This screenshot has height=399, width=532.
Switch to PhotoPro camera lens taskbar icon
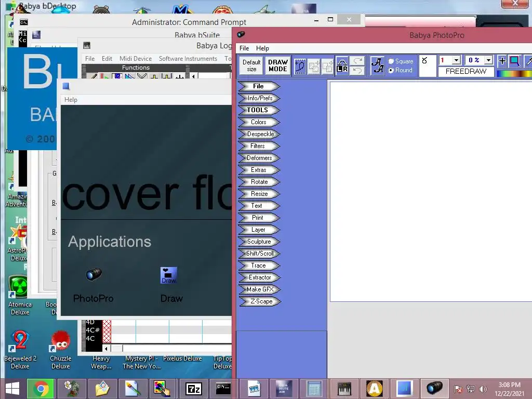pos(435,389)
